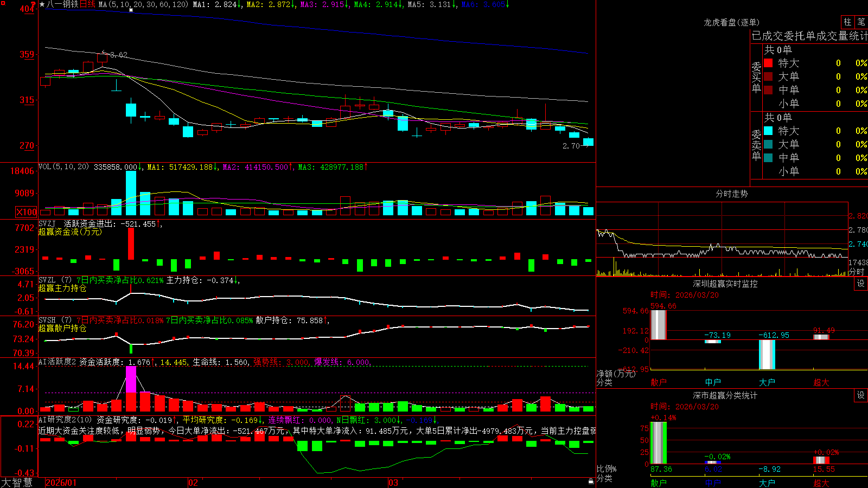Click the 594.66 value above 散户 bar
The height and width of the screenshot is (488, 868).
[x=663, y=306]
